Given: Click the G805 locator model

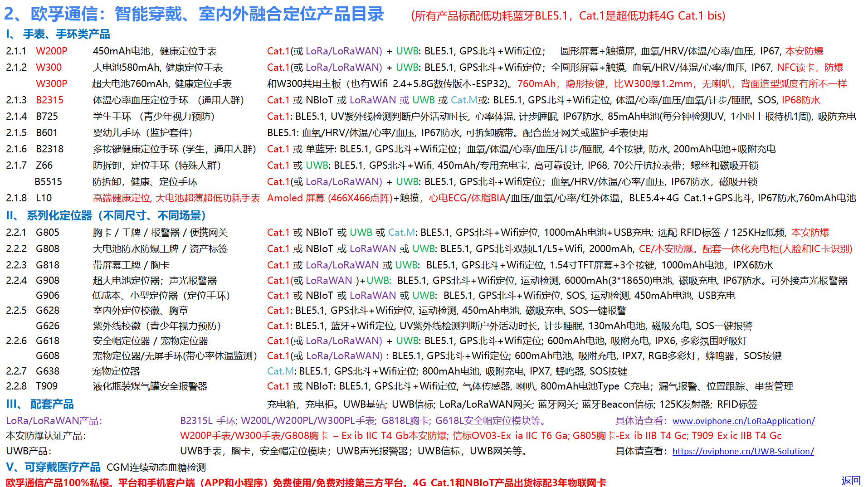Looking at the screenshot, I should [x=48, y=232].
